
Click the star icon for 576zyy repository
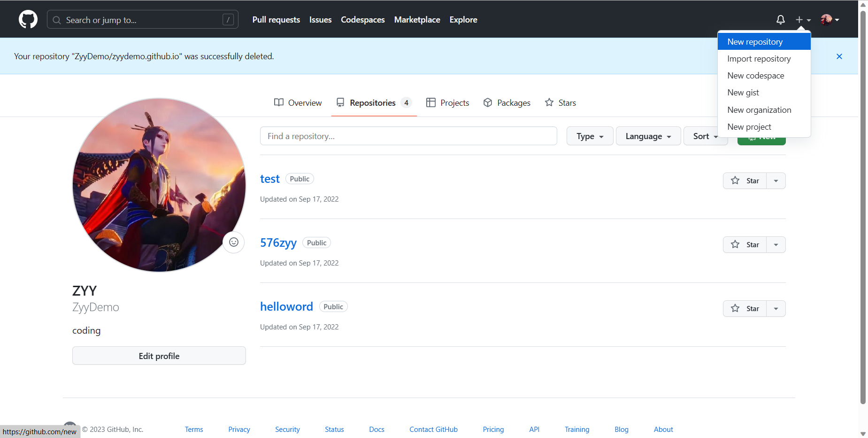[735, 244]
